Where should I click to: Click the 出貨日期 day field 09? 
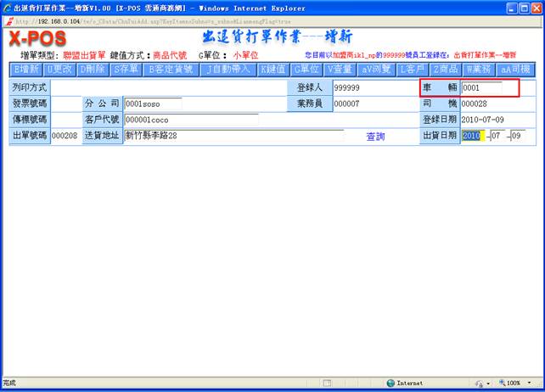point(517,136)
